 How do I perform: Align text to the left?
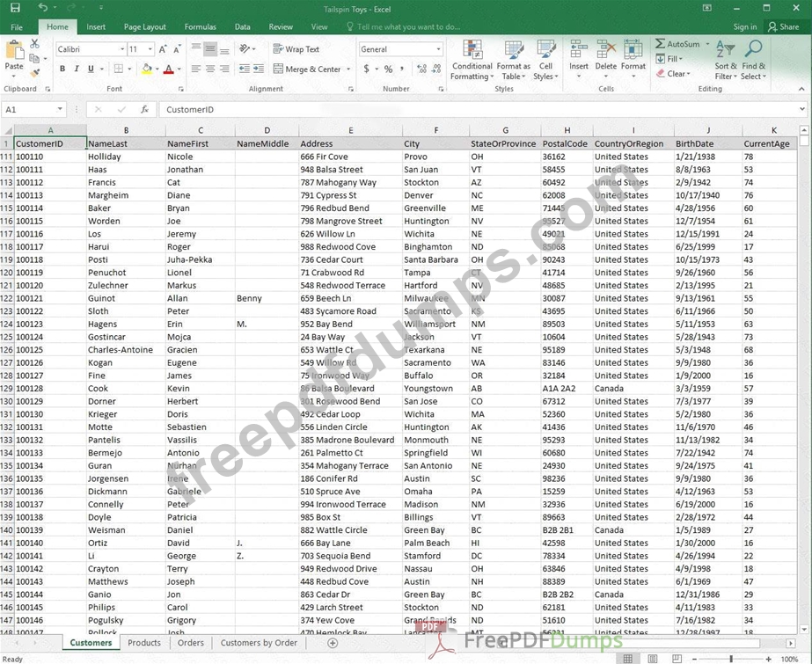pyautogui.click(x=196, y=69)
